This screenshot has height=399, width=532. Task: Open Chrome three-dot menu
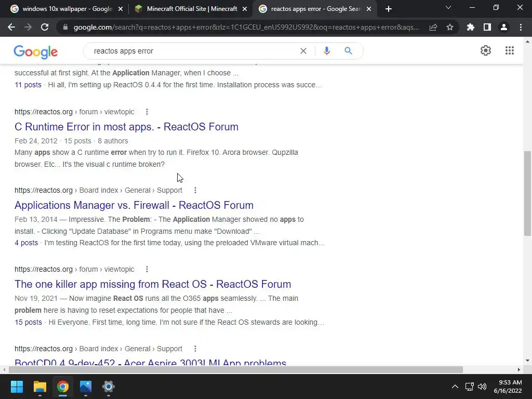point(521,27)
